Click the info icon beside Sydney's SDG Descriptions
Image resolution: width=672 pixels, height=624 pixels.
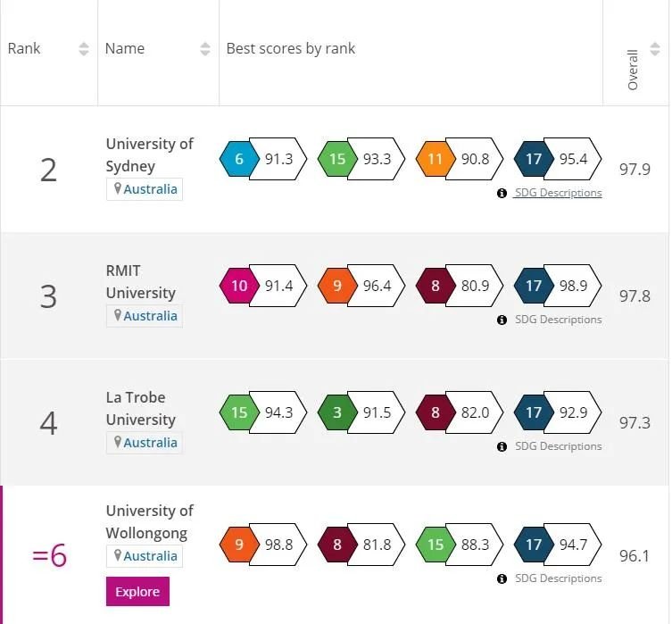coord(502,194)
